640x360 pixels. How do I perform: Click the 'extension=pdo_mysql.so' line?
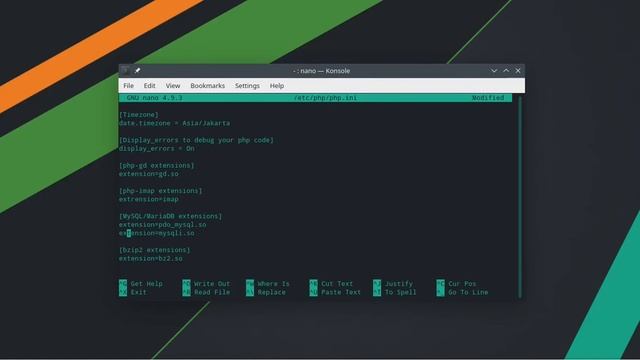162,225
